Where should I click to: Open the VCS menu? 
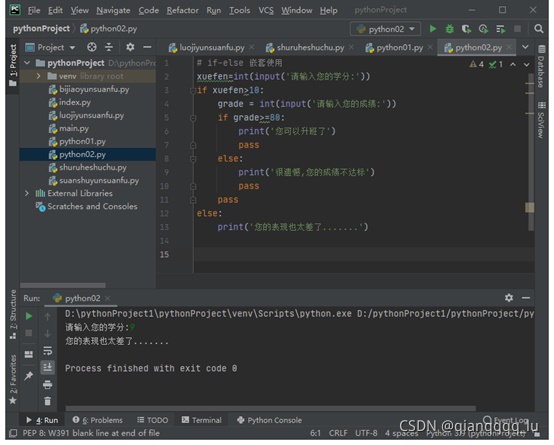click(266, 10)
